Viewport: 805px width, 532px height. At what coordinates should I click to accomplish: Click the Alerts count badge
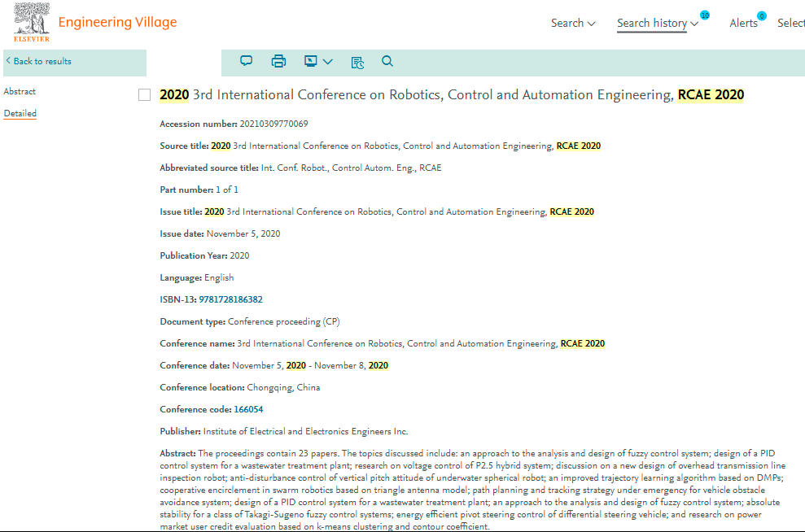[762, 16]
